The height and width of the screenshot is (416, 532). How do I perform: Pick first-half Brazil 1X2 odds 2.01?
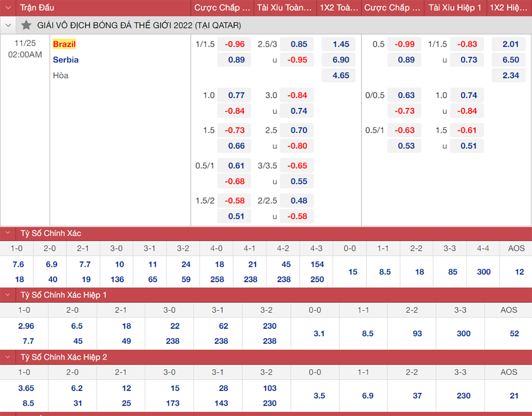click(x=509, y=44)
